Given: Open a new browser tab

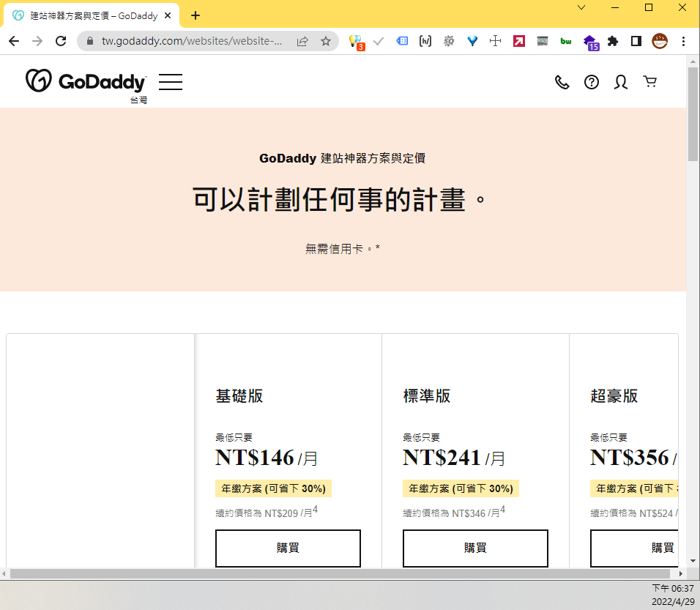Looking at the screenshot, I should pos(196,15).
